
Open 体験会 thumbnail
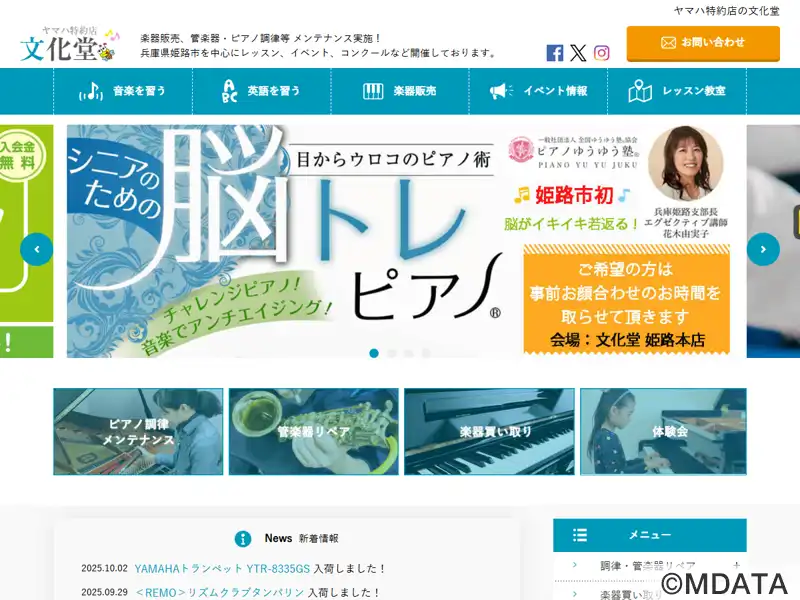pyautogui.click(x=663, y=432)
